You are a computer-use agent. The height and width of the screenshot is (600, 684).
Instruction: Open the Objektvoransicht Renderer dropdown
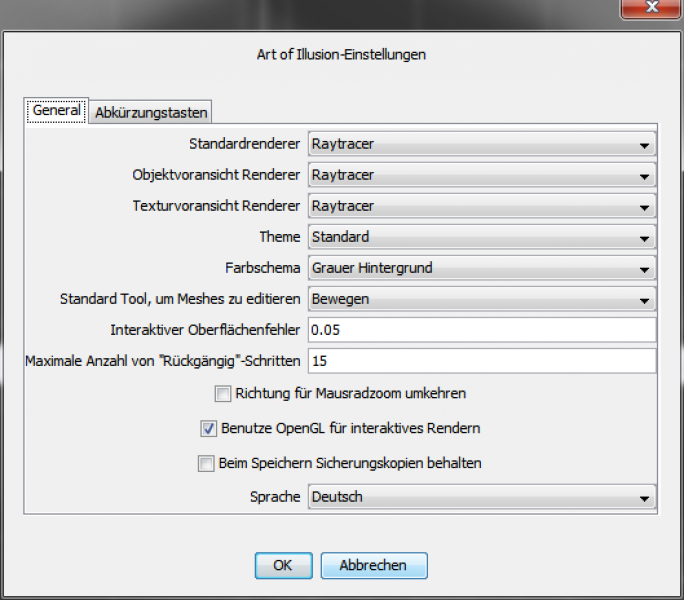[482, 175]
